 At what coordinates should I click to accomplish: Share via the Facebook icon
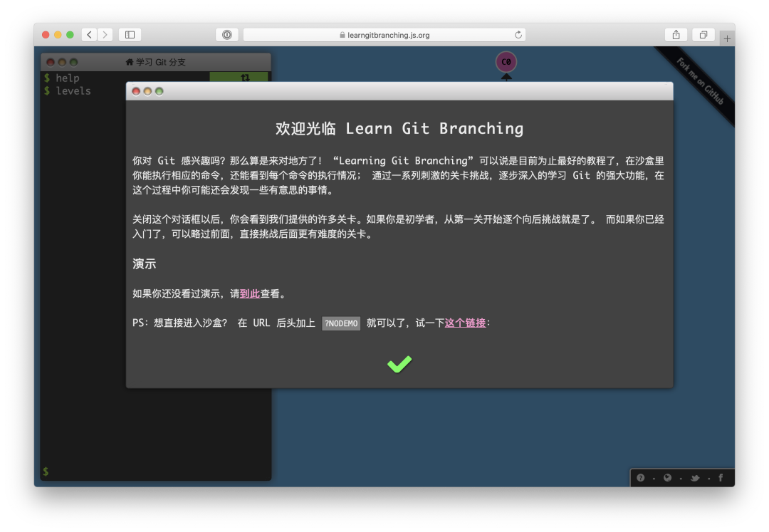pos(721,478)
